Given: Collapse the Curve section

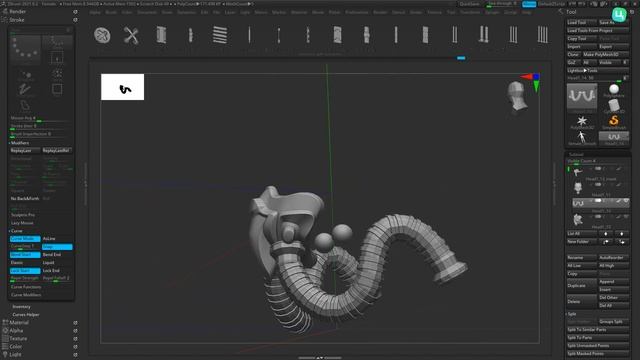Looking at the screenshot, I should pyautogui.click(x=16, y=231).
